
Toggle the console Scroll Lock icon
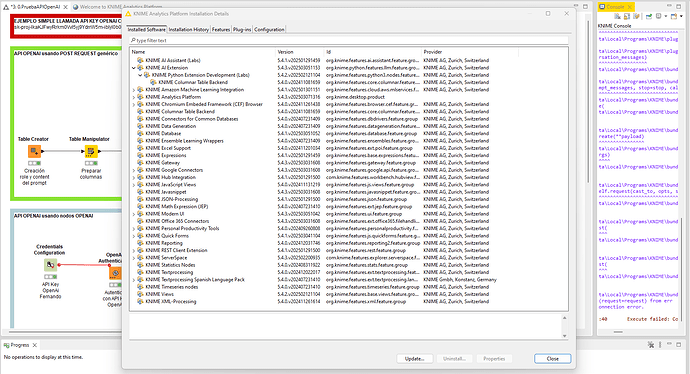click(x=627, y=16)
